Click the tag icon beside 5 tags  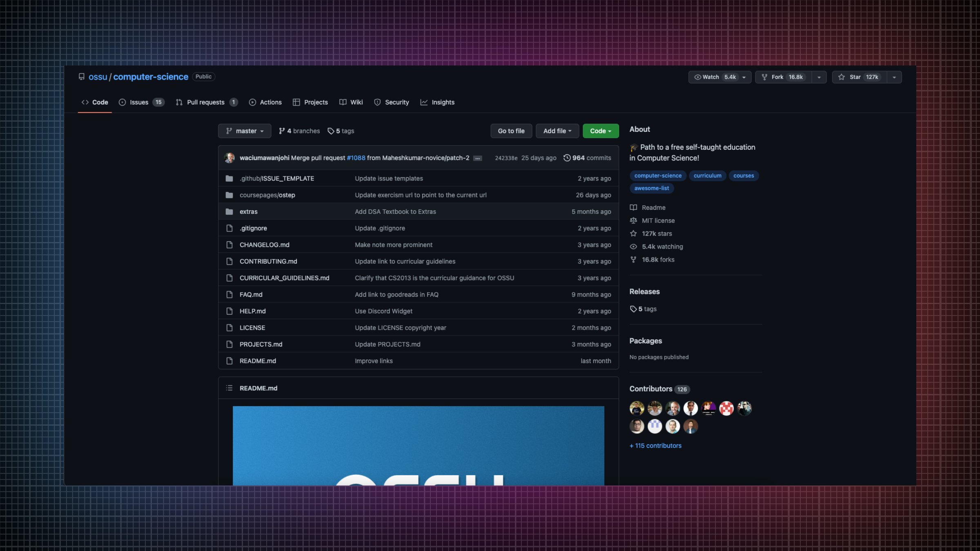coord(330,131)
